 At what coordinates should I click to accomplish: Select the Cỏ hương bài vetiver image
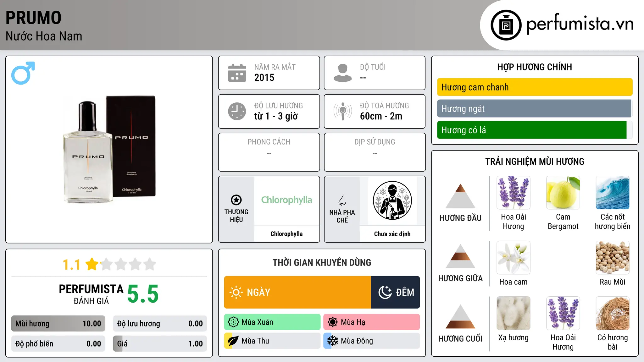click(x=613, y=313)
